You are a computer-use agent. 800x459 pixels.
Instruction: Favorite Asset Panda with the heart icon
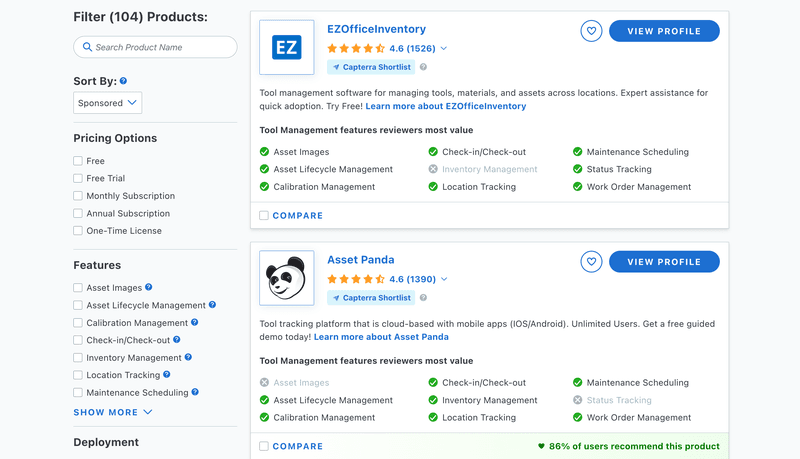coord(591,262)
